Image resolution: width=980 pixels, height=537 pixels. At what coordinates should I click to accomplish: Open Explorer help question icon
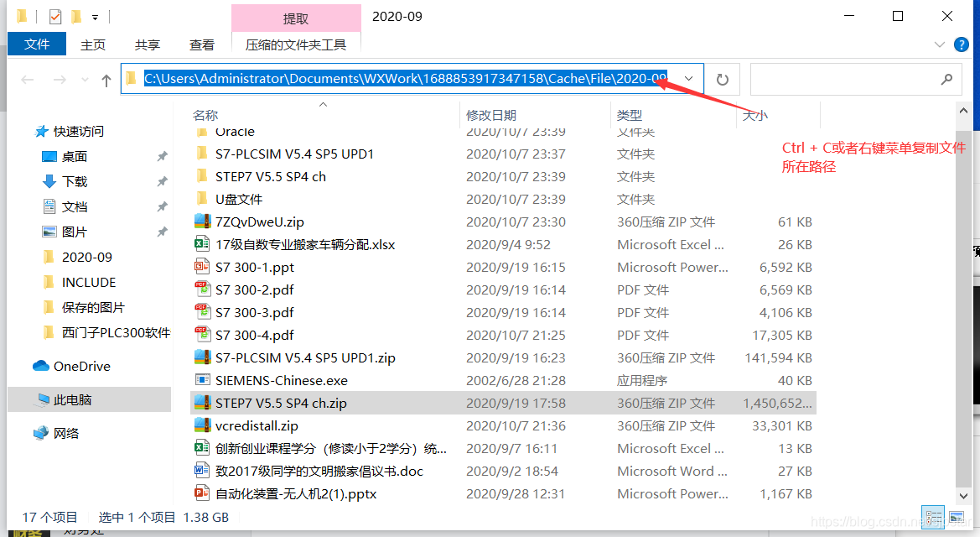tap(962, 44)
